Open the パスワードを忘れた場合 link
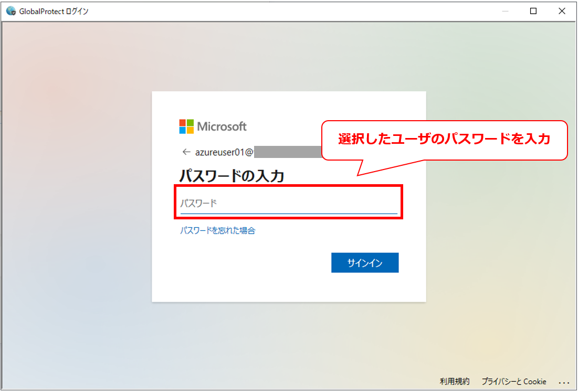 pos(217,230)
